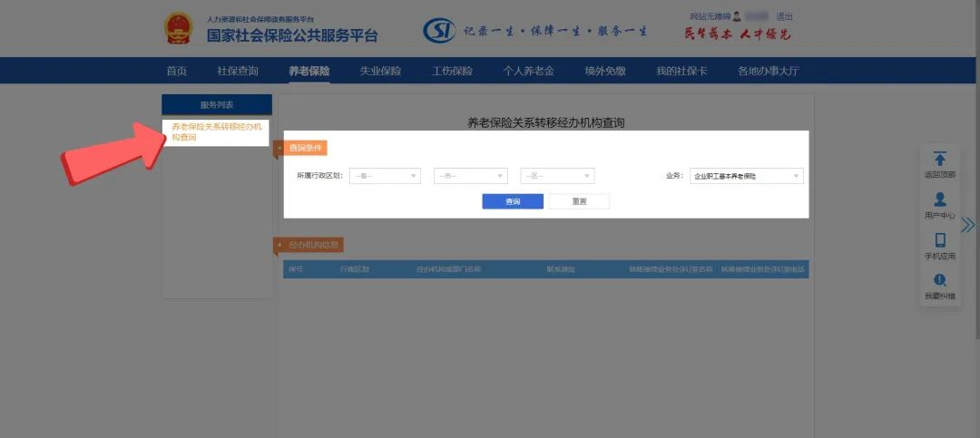Click the page heading 养老保险关系转移经办机构查询

point(546,122)
